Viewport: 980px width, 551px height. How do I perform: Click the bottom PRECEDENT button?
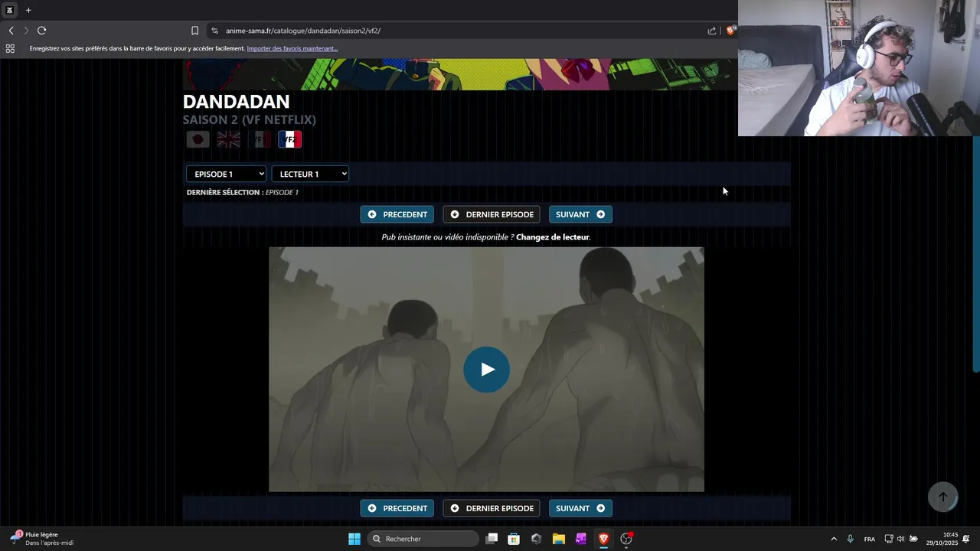(397, 508)
